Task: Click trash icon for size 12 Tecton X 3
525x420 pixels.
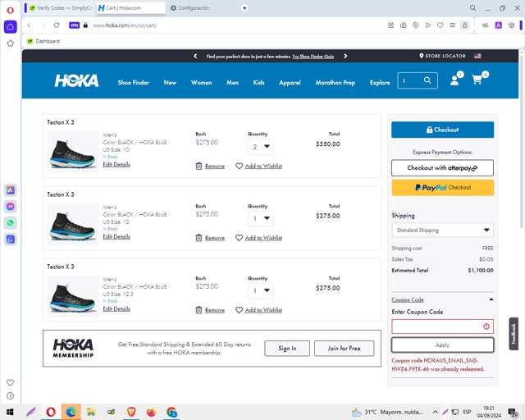Action: coord(199,238)
